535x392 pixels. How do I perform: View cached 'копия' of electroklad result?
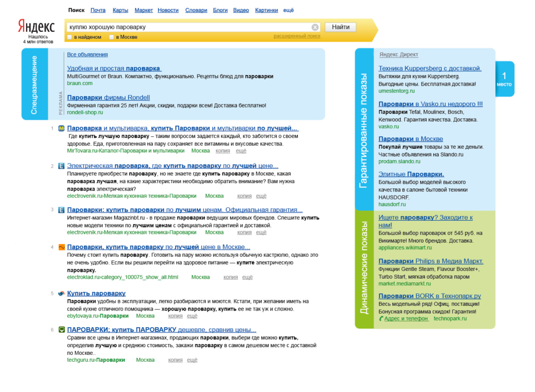click(x=230, y=277)
